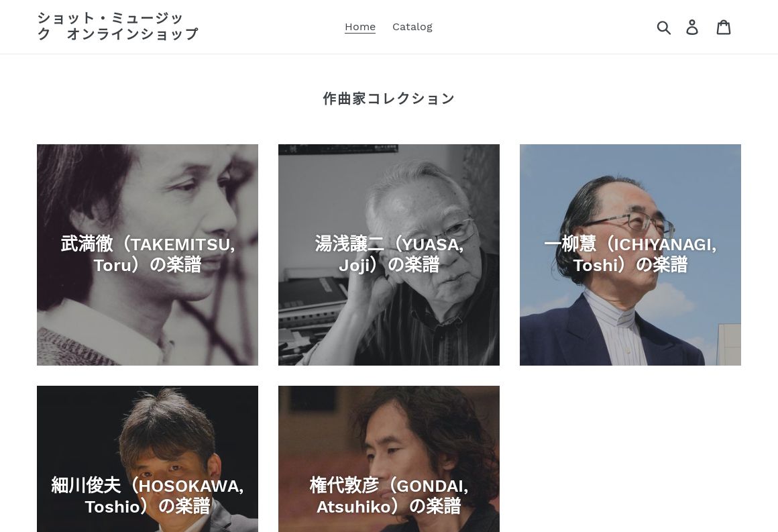Select the 一柳慧 (ICHIYANAGI, Toshi) collection title

630,254
